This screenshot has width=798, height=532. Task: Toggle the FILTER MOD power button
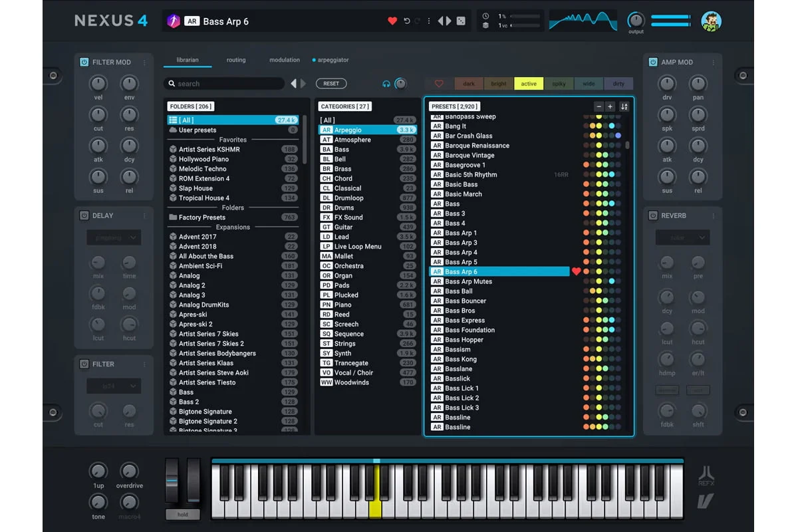[x=84, y=63]
